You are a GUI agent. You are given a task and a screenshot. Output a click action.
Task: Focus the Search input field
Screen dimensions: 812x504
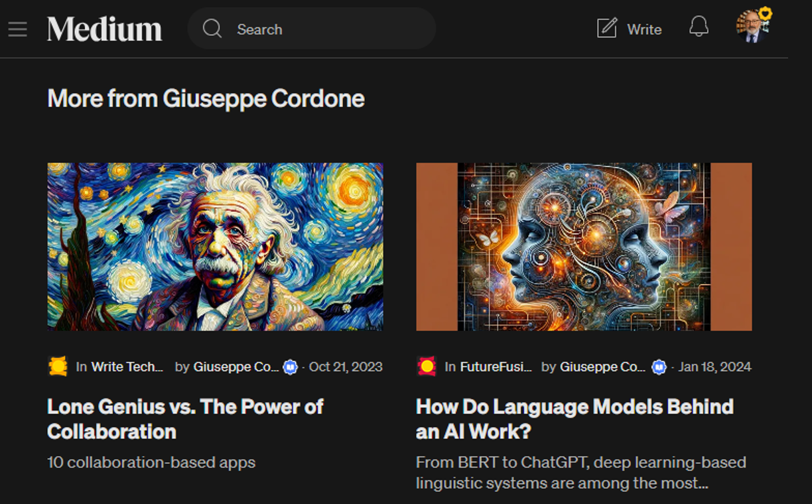pyautogui.click(x=312, y=29)
